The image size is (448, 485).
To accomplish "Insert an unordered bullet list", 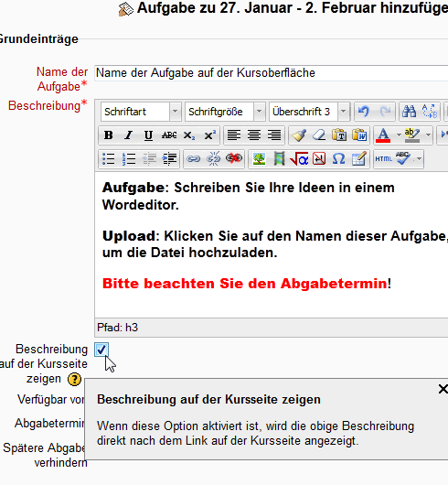I will coord(109,159).
